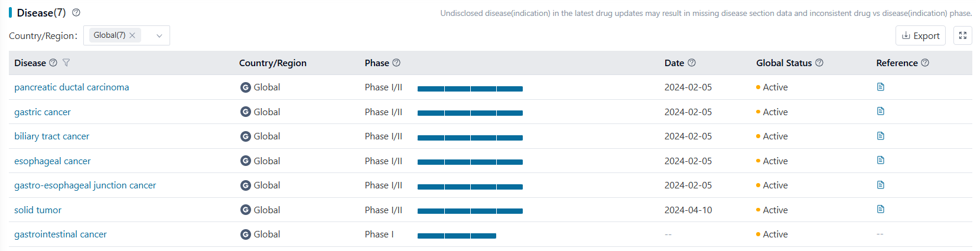The height and width of the screenshot is (251, 980).
Task: Click the fullscreen expand icon
Action: 962,35
